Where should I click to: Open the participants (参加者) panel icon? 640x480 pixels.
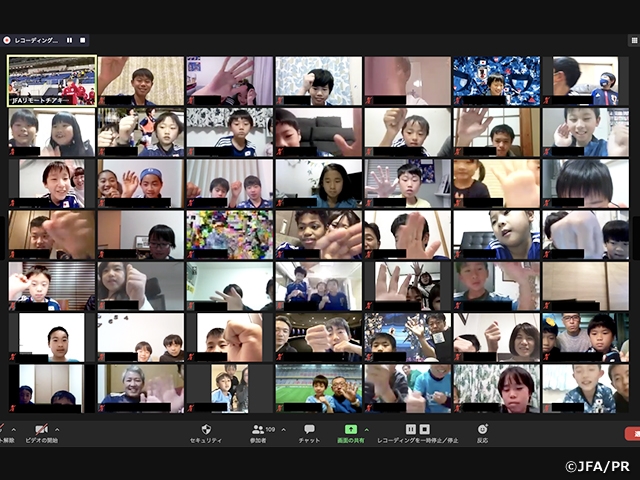258,429
